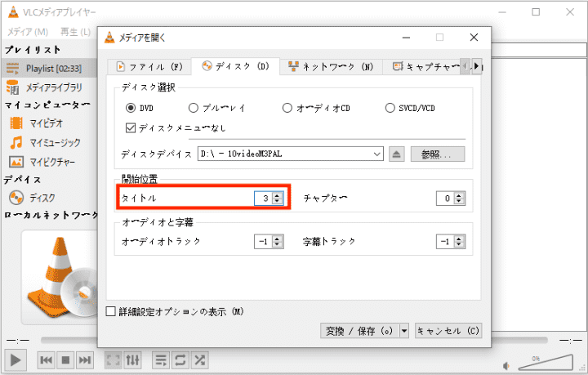The height and width of the screenshot is (375, 588).
Task: Click the volume slider
Action: 546,363
